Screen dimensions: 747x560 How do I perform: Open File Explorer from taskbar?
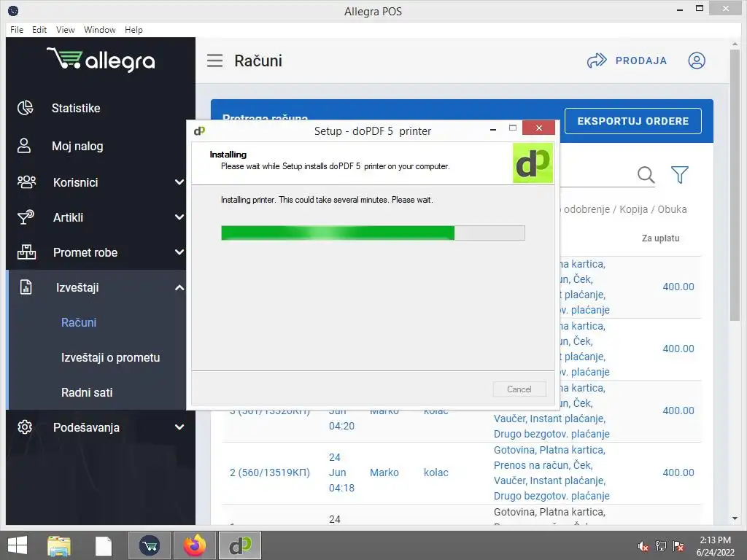59,545
